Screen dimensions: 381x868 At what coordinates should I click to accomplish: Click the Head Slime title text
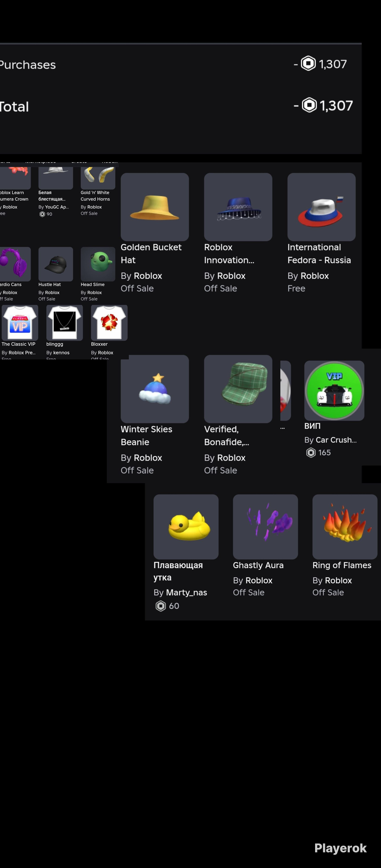(x=93, y=285)
